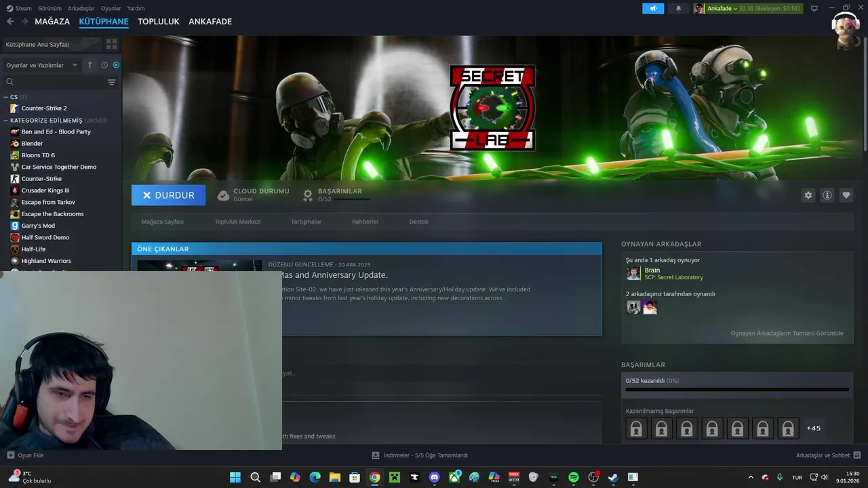
Task: Open the Görünüm menu
Action: click(x=50, y=8)
